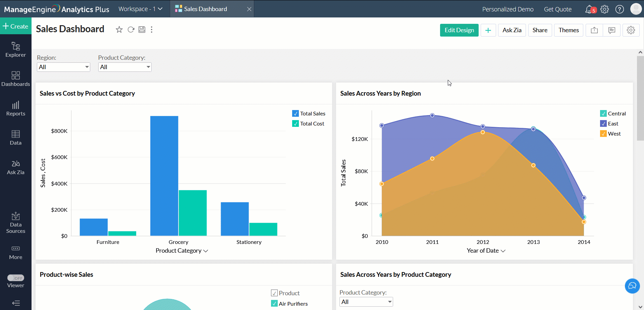Switch on the Viewer mode toggle

[16, 278]
